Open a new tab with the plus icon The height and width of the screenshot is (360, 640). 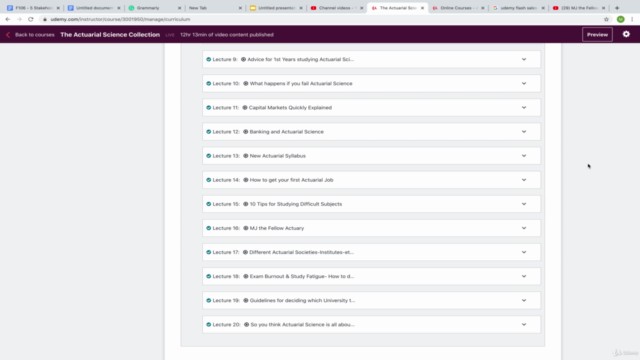[617, 8]
